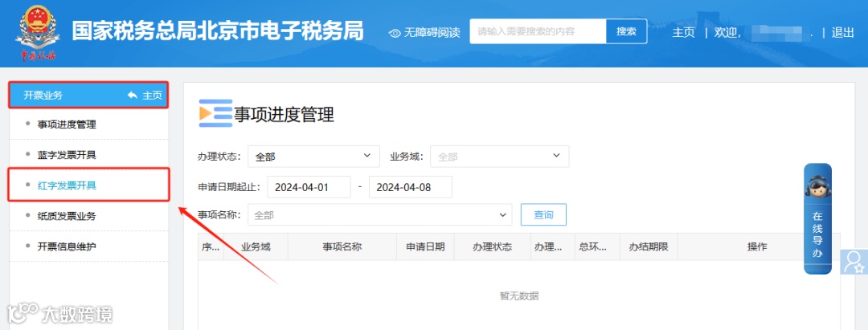
Task: Open 开票信息维护 in the sidebar
Action: (67, 246)
